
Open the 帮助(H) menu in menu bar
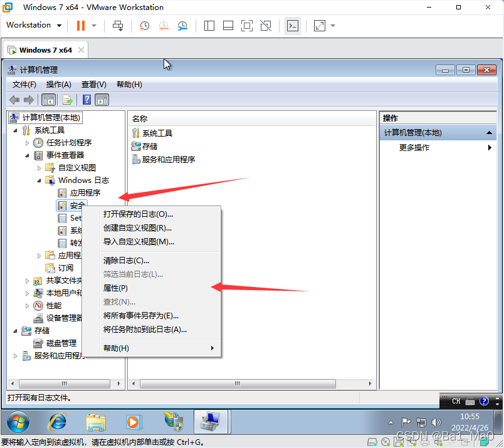click(129, 85)
